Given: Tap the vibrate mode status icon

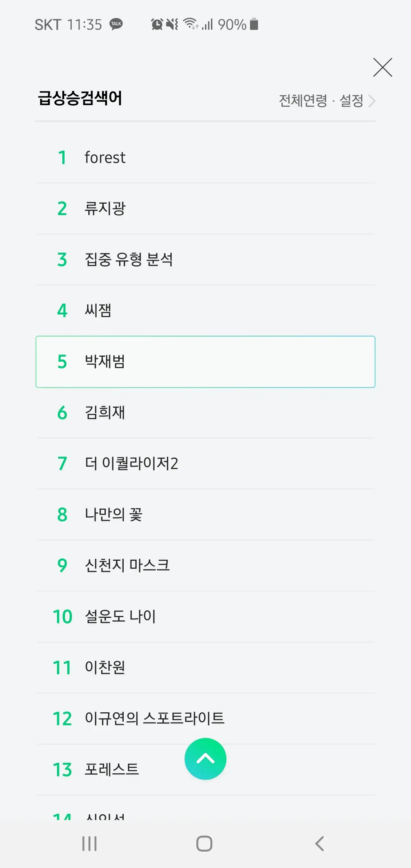Looking at the screenshot, I should point(172,24).
